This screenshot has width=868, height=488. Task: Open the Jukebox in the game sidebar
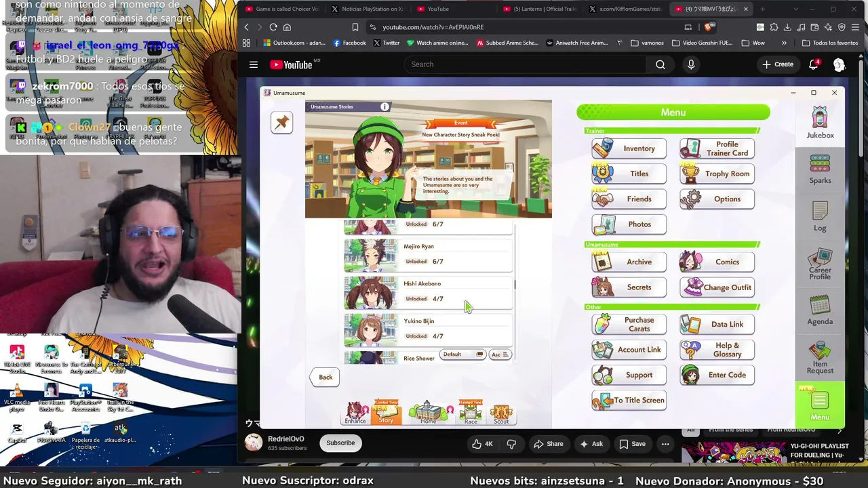[820, 123]
